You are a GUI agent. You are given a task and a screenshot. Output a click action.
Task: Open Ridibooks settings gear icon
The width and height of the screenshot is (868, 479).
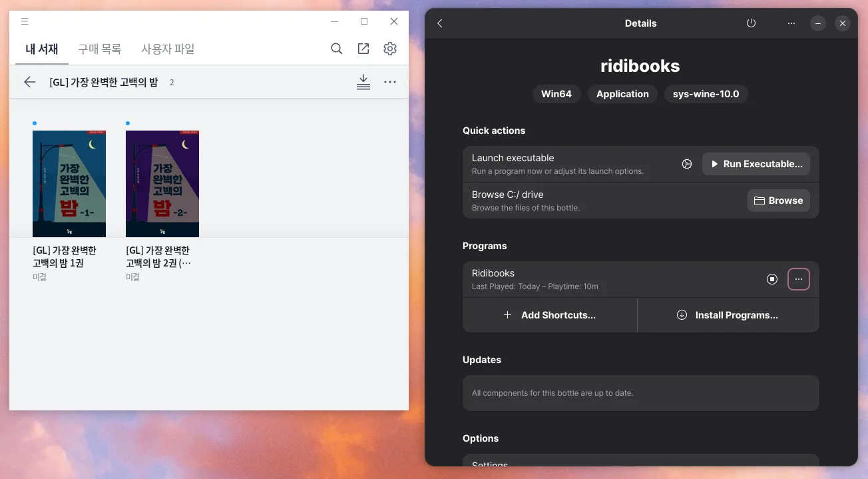tap(390, 49)
